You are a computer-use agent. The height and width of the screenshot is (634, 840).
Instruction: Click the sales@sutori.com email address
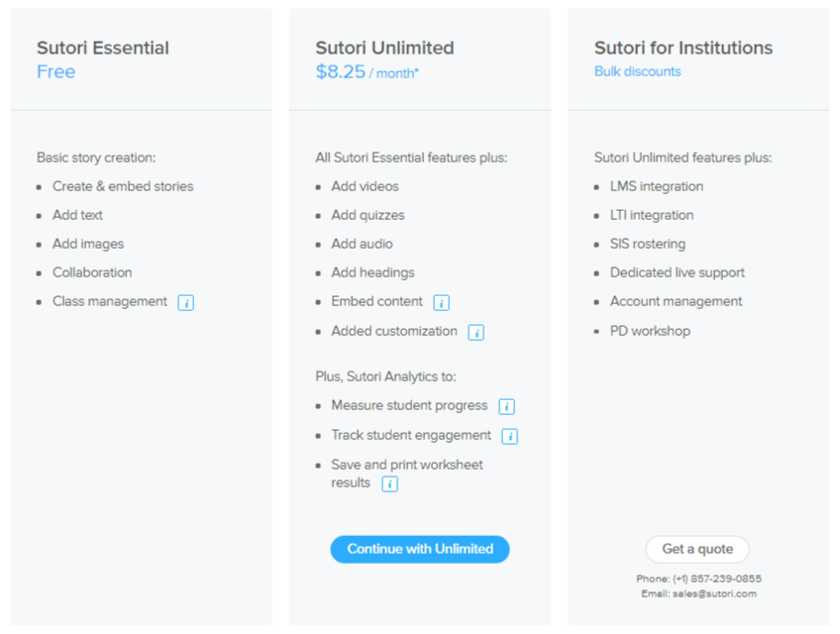(718, 593)
